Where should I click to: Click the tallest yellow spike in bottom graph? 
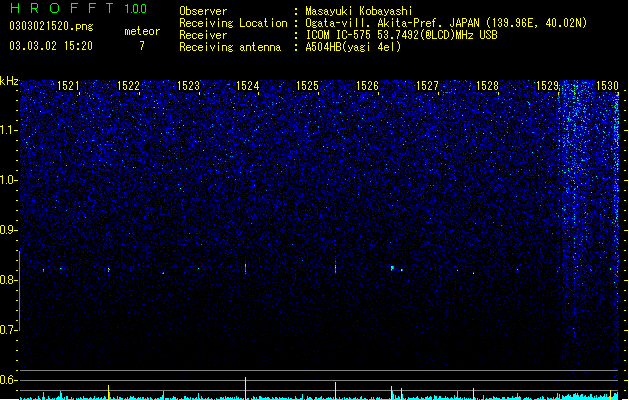(246, 388)
